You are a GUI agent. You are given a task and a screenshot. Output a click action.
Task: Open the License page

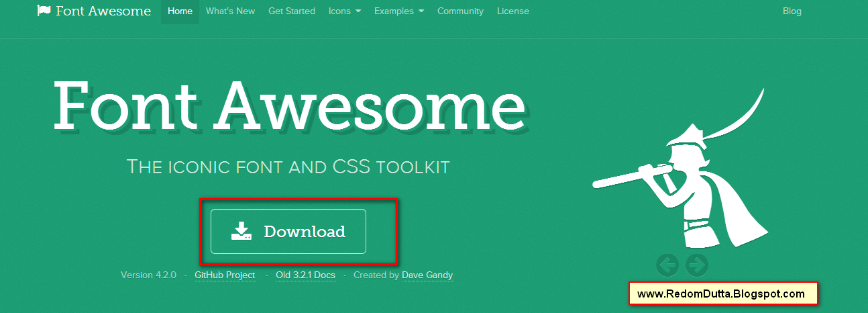click(513, 11)
